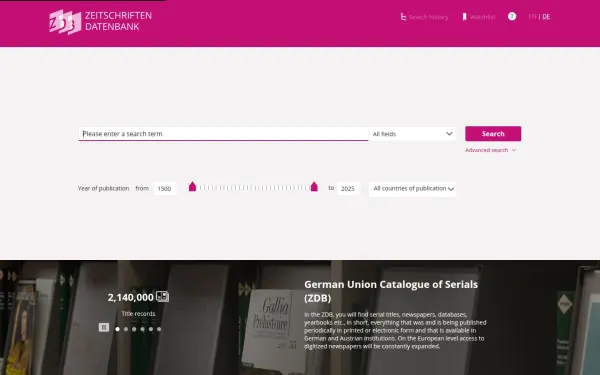Click the year range slider track
The image size is (600, 375).
[253, 188]
